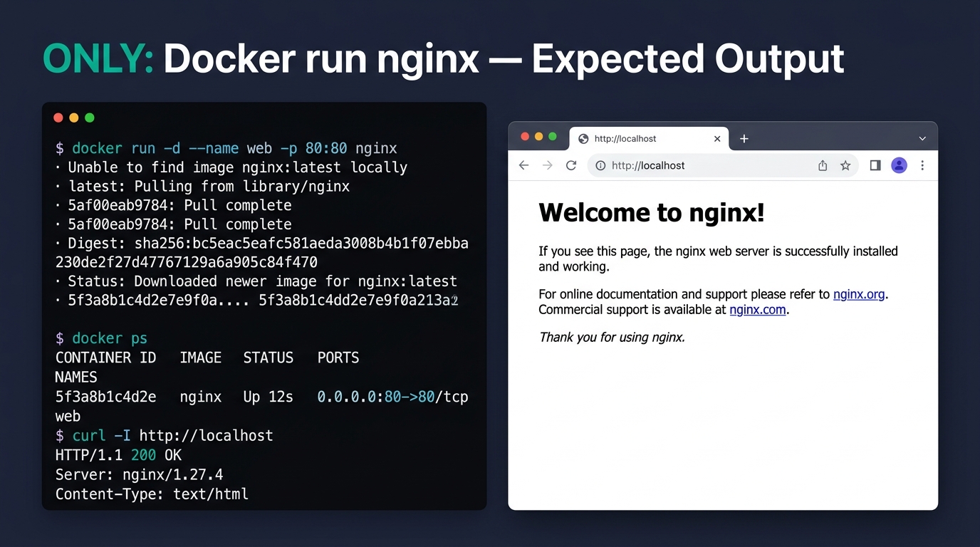The width and height of the screenshot is (980, 547).
Task: Share the page with the share icon
Action: point(823,165)
